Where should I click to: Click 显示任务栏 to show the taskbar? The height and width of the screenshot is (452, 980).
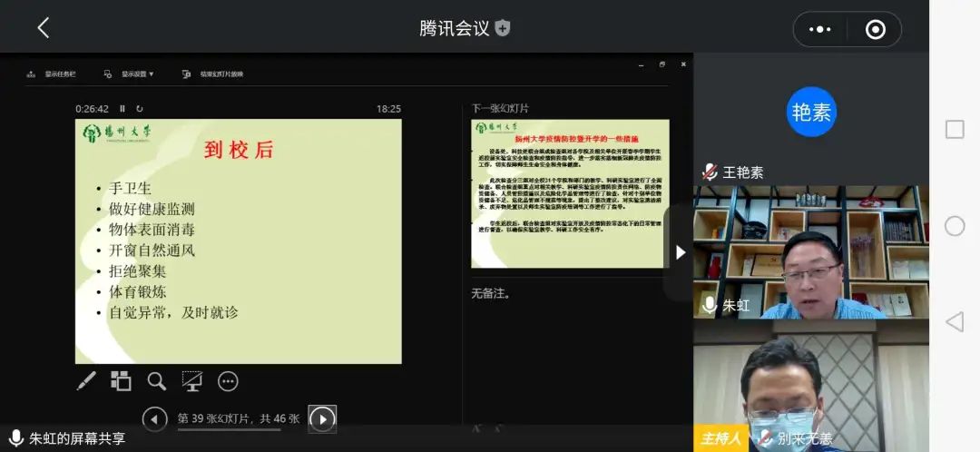click(53, 74)
